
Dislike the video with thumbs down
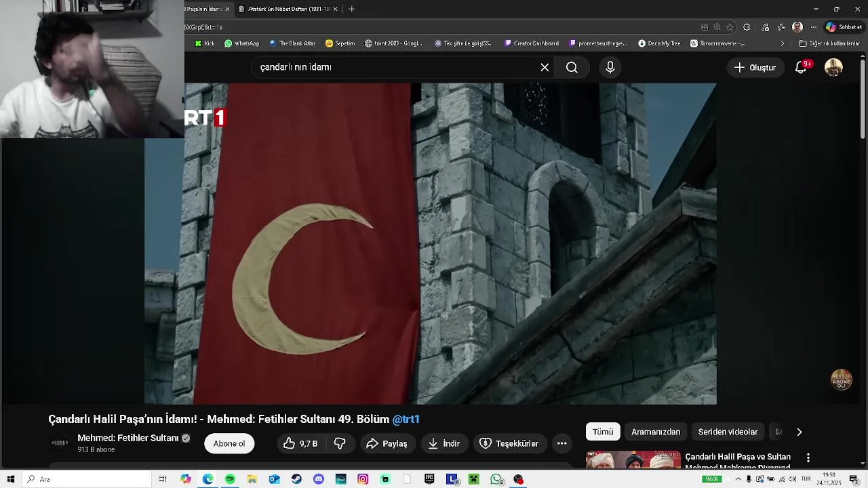(x=340, y=443)
